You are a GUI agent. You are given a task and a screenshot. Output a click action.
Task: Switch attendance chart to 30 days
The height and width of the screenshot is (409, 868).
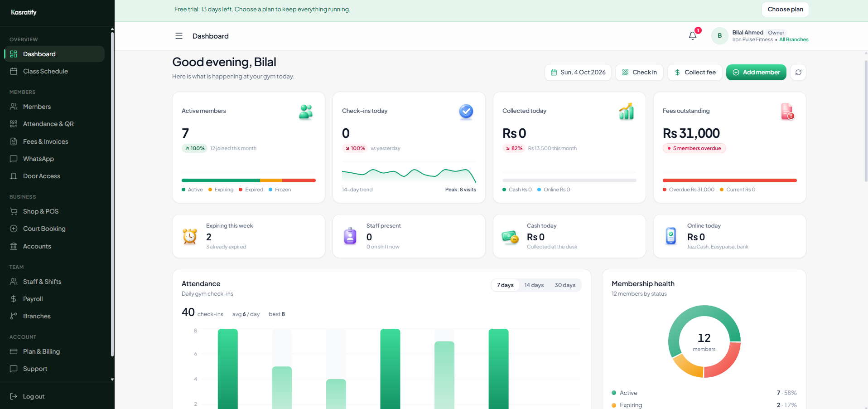coord(565,285)
